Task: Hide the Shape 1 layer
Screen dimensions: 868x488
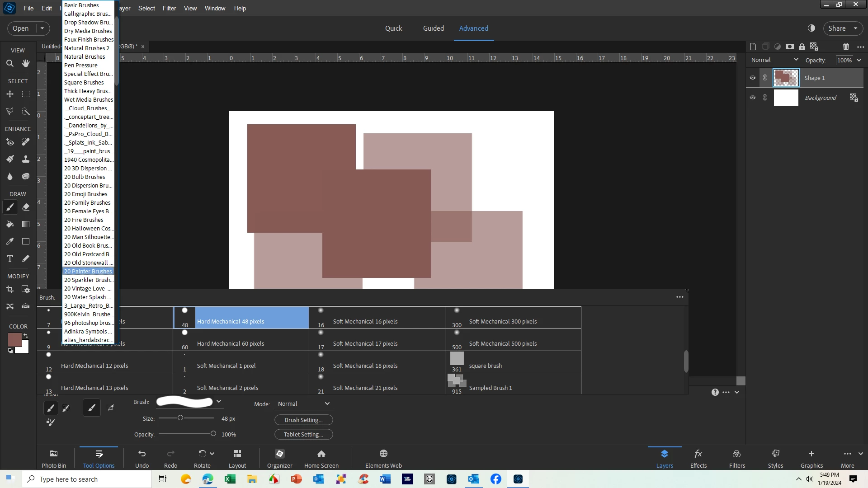Action: [x=753, y=78]
